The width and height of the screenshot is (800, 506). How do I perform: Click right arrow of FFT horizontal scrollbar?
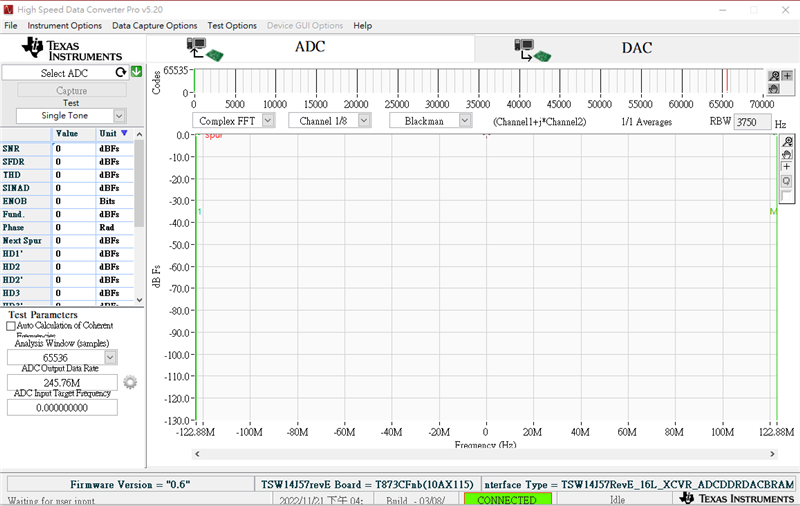pyautogui.click(x=772, y=454)
